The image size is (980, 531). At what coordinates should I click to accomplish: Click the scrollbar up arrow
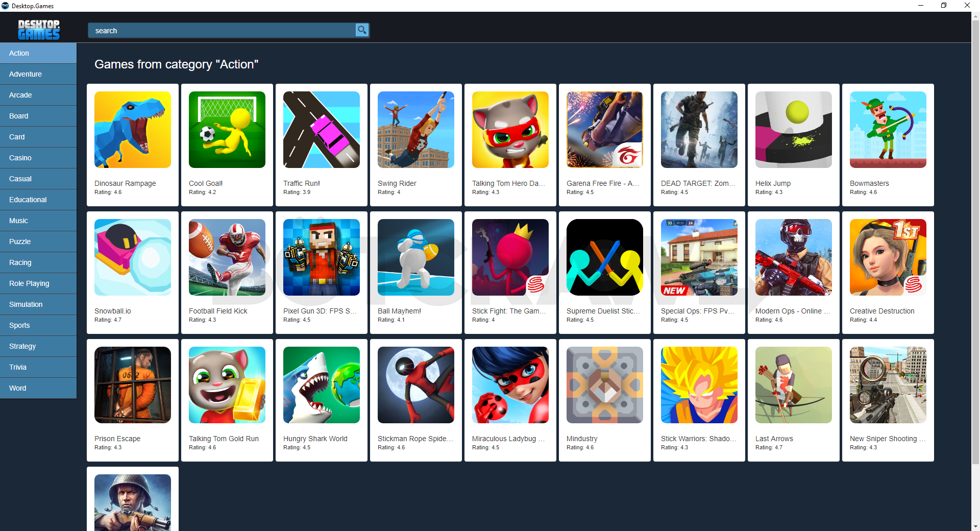pyautogui.click(x=975, y=16)
